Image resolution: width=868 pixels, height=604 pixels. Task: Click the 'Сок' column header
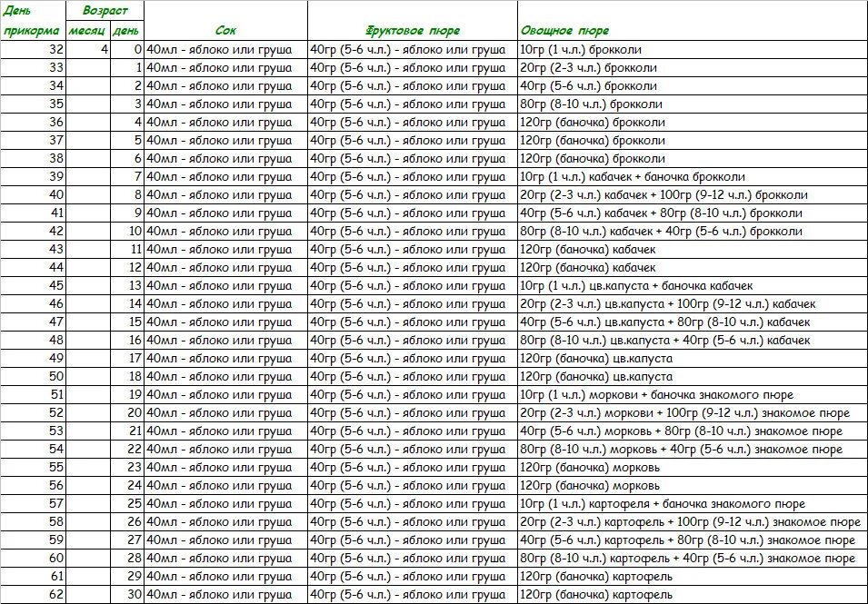(x=225, y=21)
